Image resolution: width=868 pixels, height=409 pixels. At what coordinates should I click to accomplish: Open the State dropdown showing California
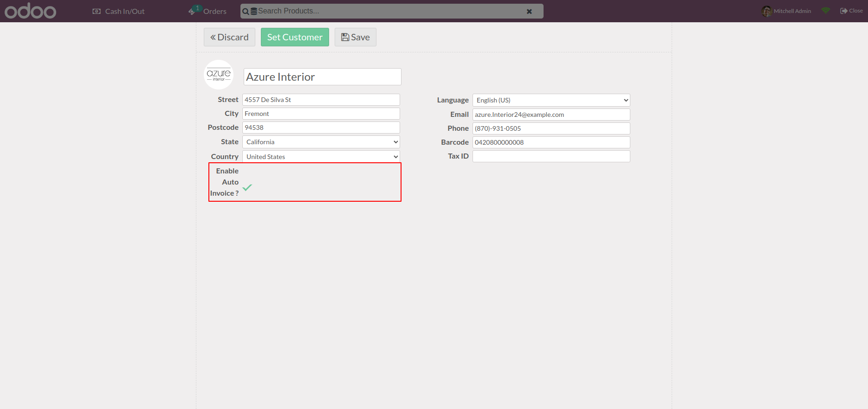click(321, 142)
